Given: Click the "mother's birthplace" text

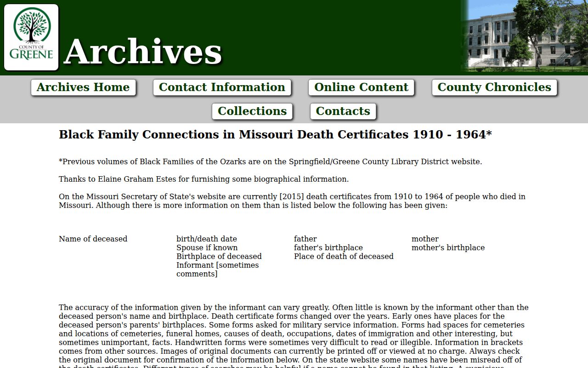Looking at the screenshot, I should [x=448, y=247].
